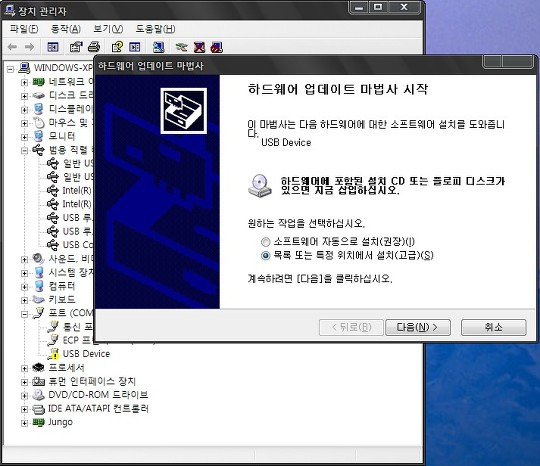Minimize the 장치 관리자 window
Image resolution: width=540 pixels, height=466 pixels.
tap(359, 7)
